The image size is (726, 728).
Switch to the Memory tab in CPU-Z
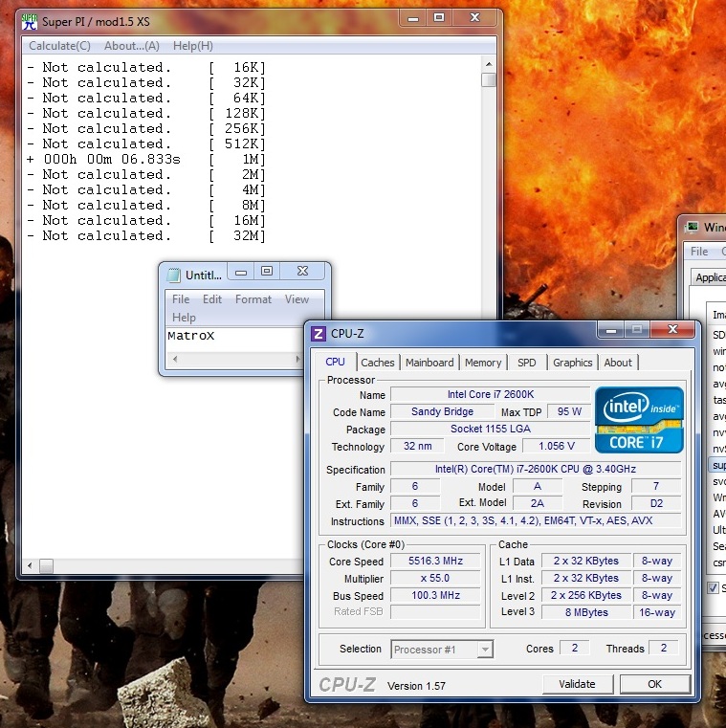[483, 363]
